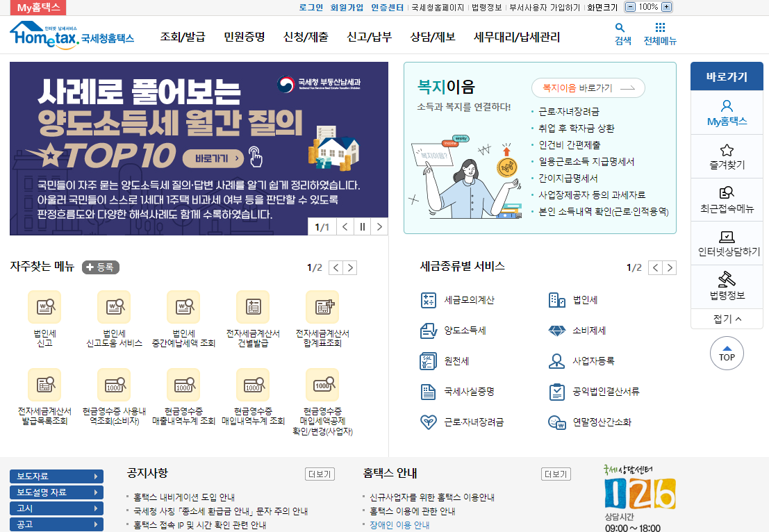Open the 세무대리/납세관리 menu
This screenshot has width=769, height=532.
point(516,37)
